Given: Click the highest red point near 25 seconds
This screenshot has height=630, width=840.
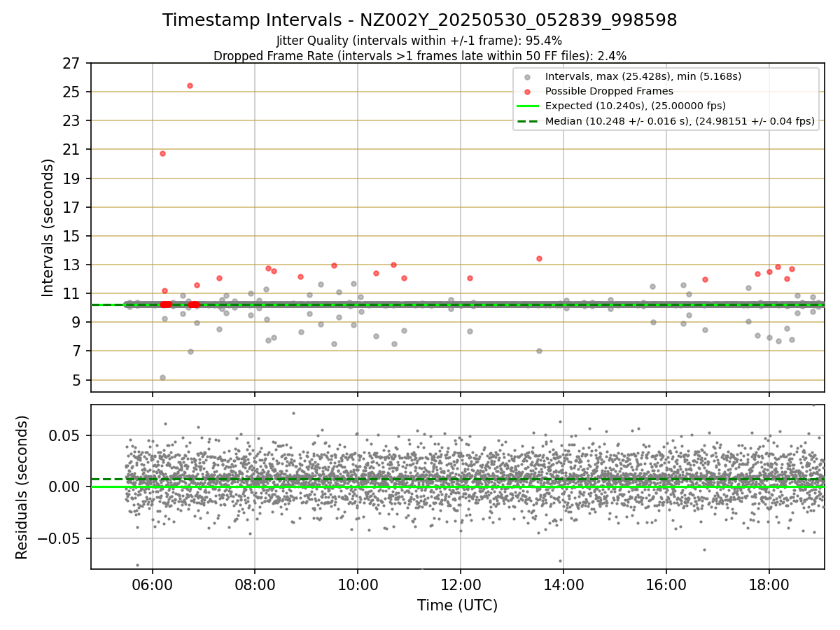Looking at the screenshot, I should (x=190, y=85).
